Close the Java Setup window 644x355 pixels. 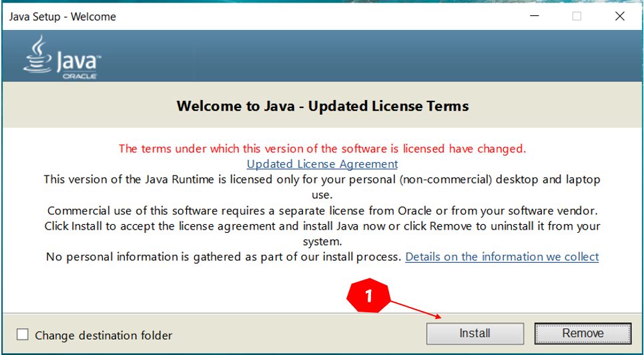(x=620, y=17)
